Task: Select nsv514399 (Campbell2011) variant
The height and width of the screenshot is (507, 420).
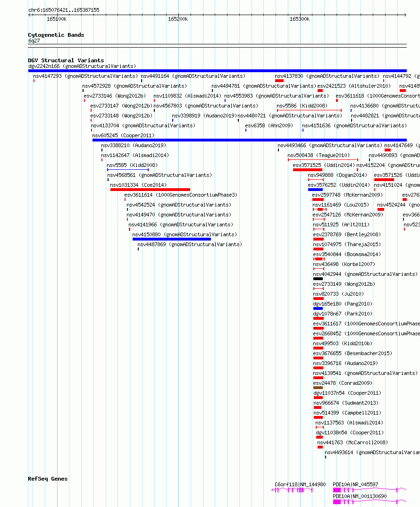Action: coord(347,413)
